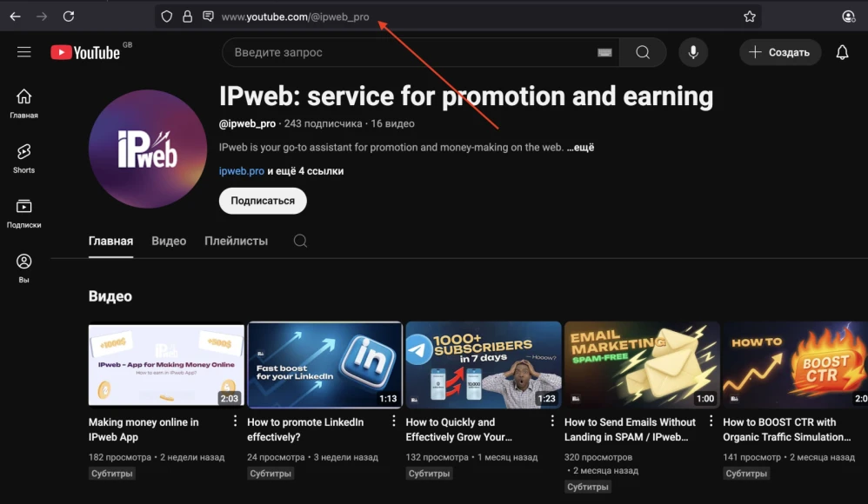868x504 pixels.
Task: Expand links with и ещё 4 ссылки
Action: [x=306, y=170]
